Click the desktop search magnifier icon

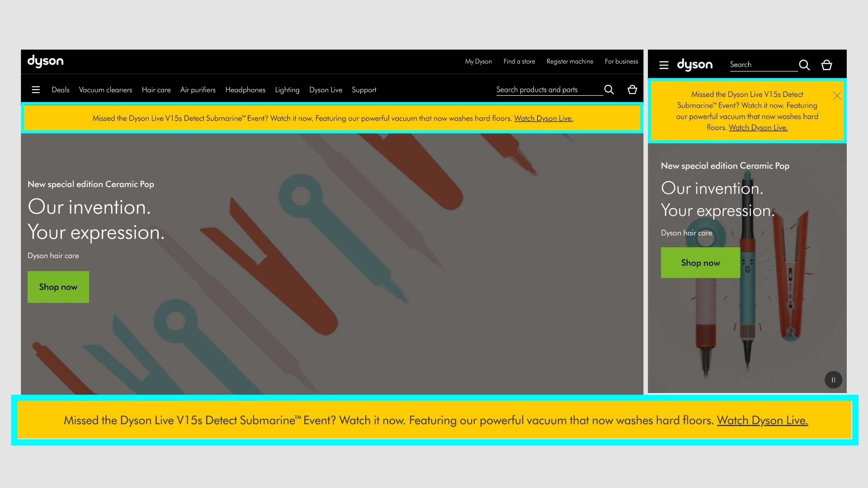point(609,89)
